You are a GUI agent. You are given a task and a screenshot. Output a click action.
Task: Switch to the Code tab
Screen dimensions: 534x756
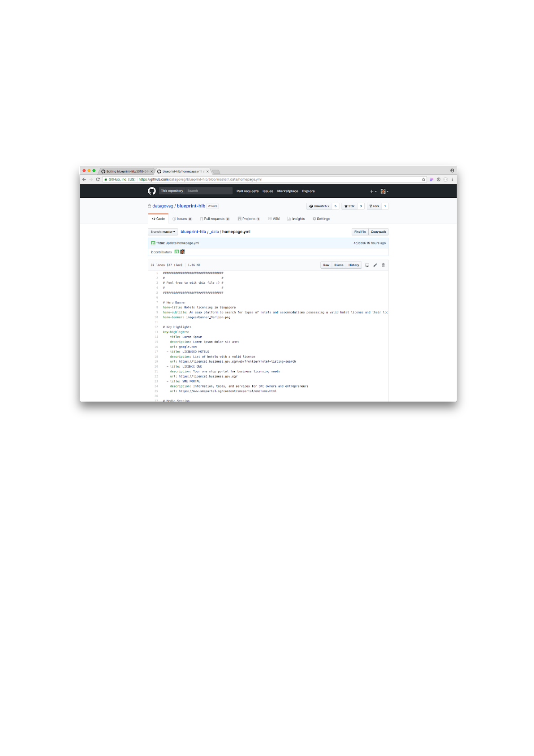point(158,219)
